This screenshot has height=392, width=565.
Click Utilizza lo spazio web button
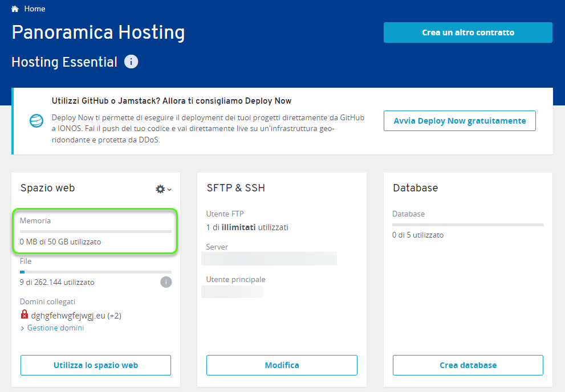click(x=96, y=365)
